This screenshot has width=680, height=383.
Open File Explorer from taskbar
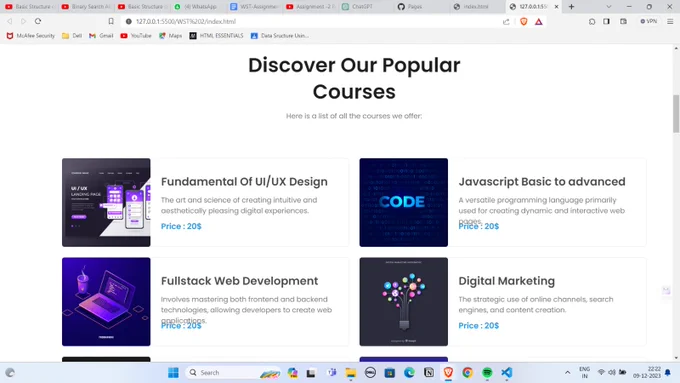click(350, 373)
